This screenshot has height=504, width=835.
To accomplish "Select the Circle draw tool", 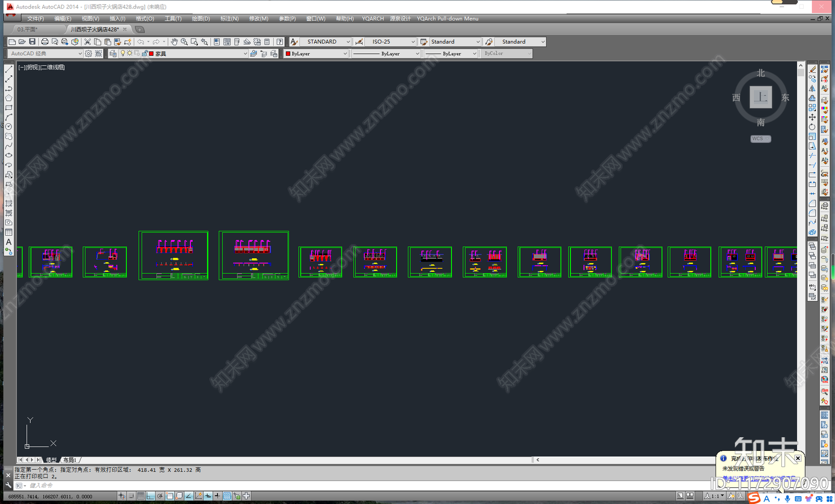I will click(x=9, y=127).
